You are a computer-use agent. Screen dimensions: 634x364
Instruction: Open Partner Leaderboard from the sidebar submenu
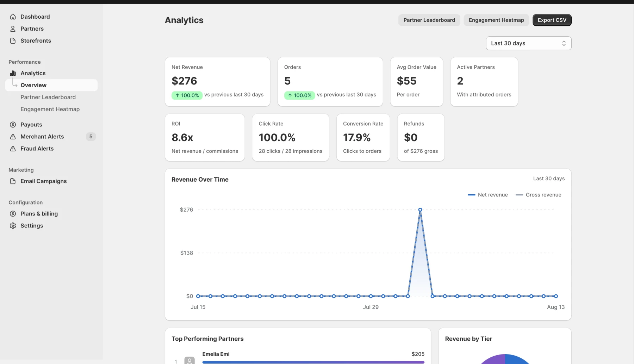click(48, 97)
